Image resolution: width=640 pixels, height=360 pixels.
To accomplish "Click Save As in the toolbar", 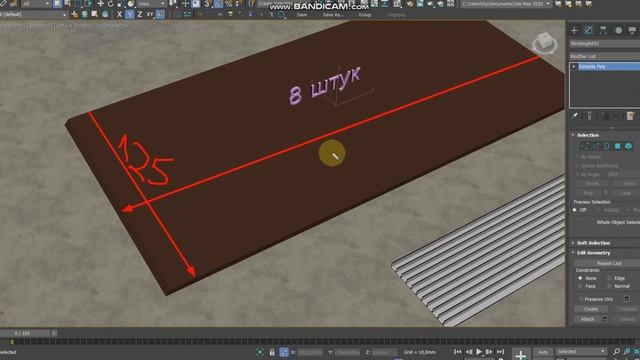I will click(x=333, y=15).
